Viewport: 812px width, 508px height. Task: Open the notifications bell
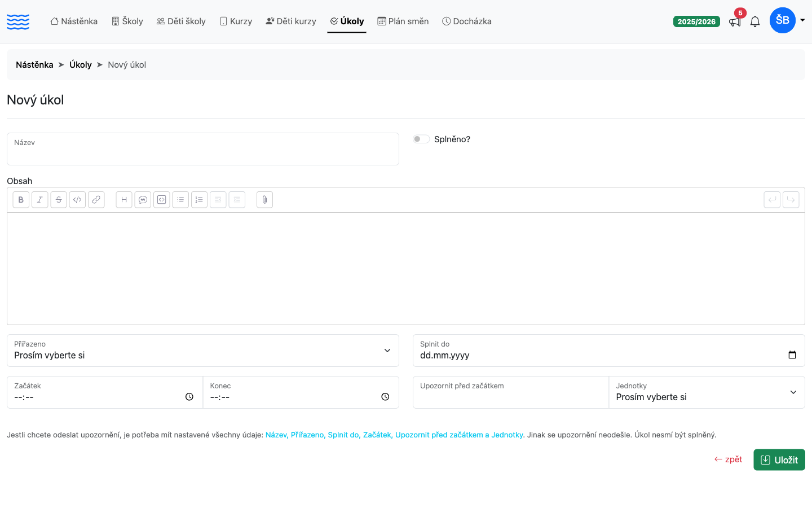pyautogui.click(x=755, y=21)
